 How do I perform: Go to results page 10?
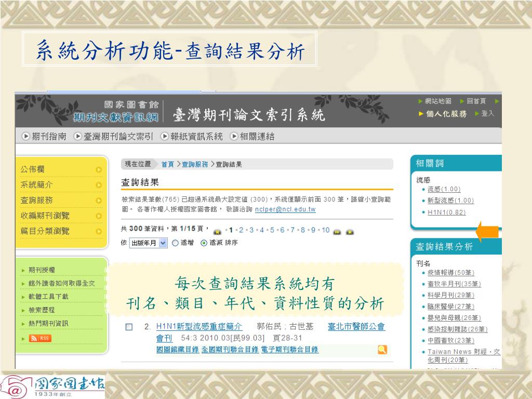coord(326,230)
